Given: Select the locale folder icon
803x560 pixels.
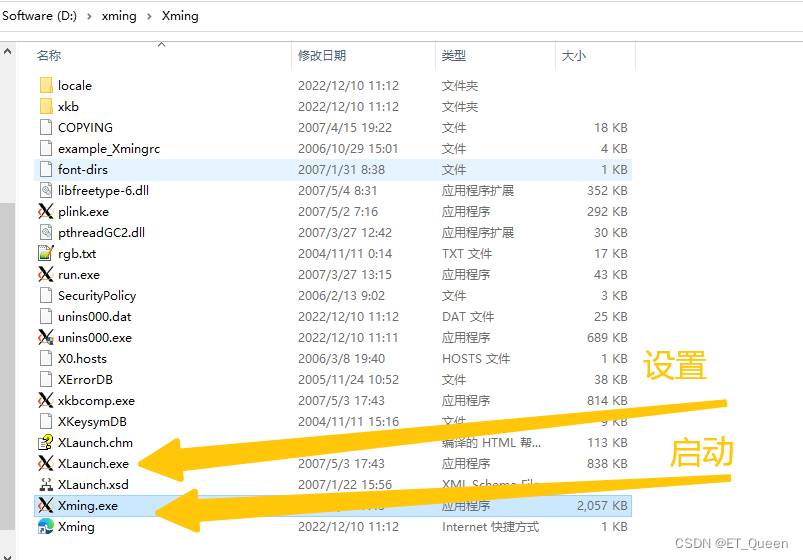Looking at the screenshot, I should [46, 86].
